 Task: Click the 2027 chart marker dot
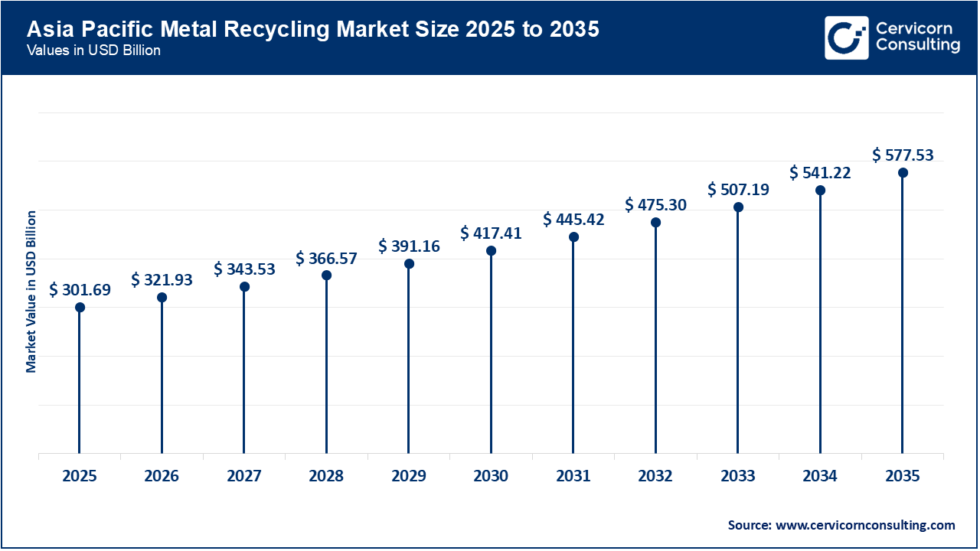243,287
